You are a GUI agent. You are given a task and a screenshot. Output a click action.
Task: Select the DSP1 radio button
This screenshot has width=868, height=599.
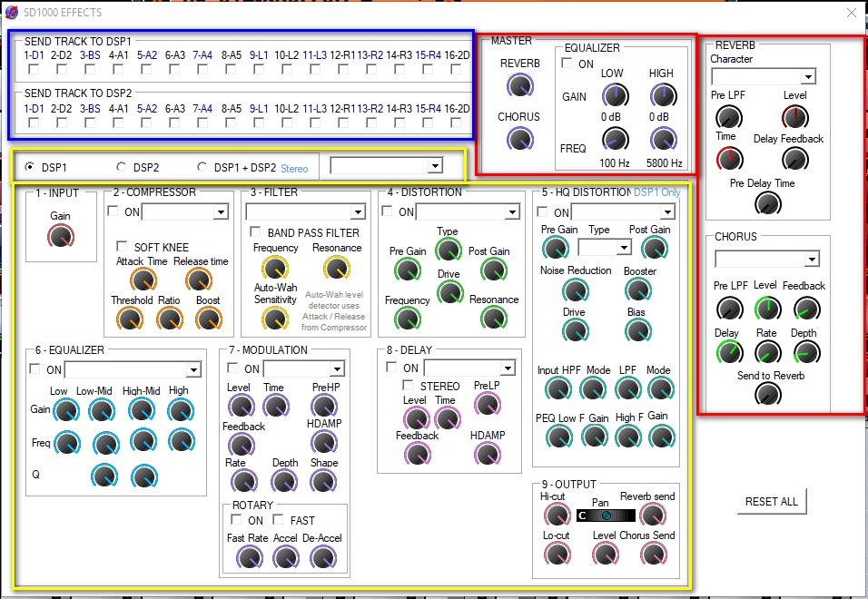(29, 166)
